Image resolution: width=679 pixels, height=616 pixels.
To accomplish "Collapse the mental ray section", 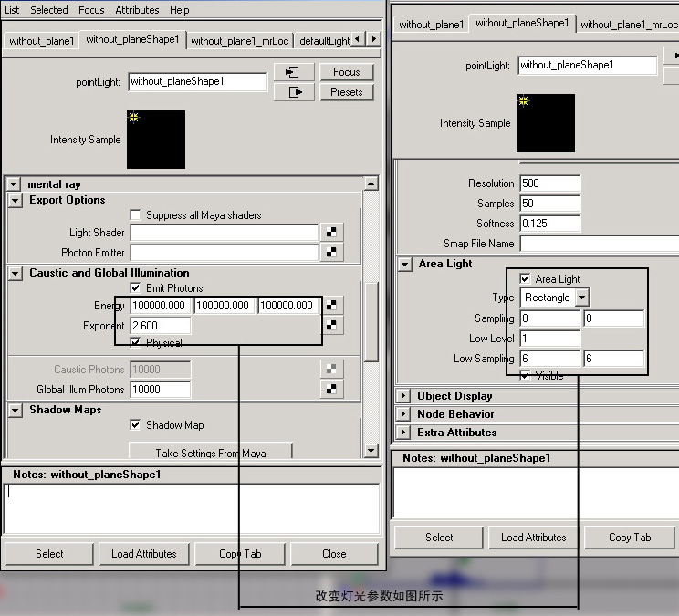I will (14, 184).
